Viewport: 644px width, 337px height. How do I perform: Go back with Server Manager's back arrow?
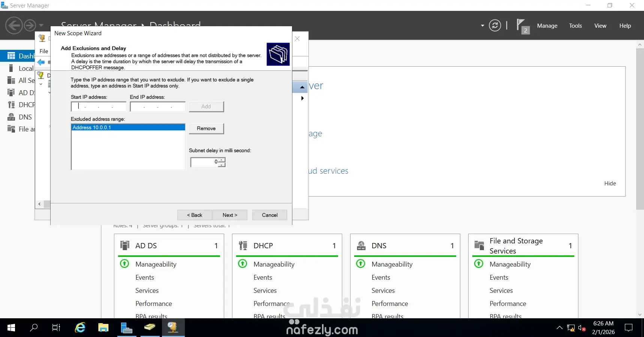(x=14, y=25)
